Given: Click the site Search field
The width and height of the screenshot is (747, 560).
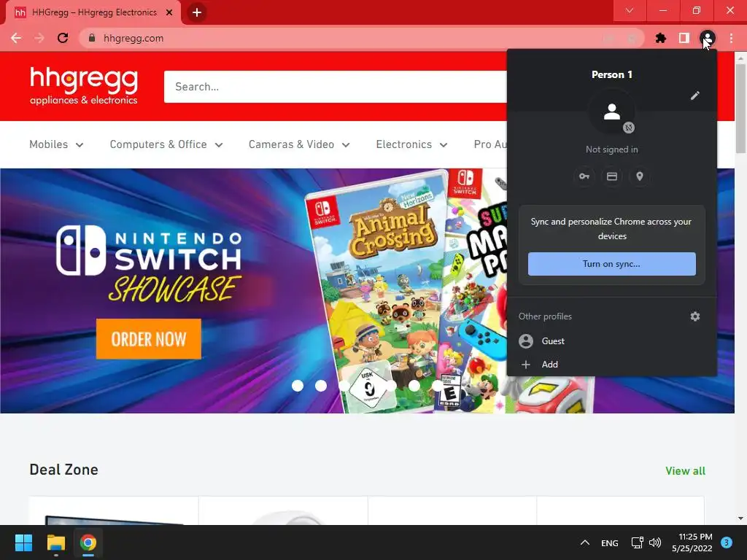Looking at the screenshot, I should tap(335, 87).
